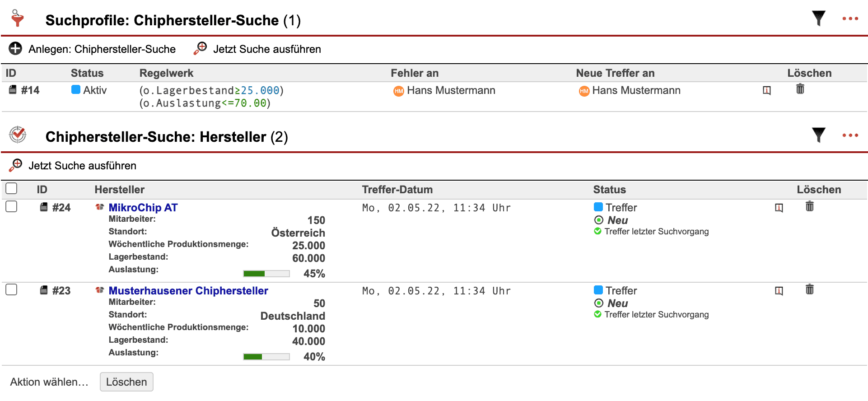
Task: Open the MikroChip AT link
Action: click(x=143, y=208)
